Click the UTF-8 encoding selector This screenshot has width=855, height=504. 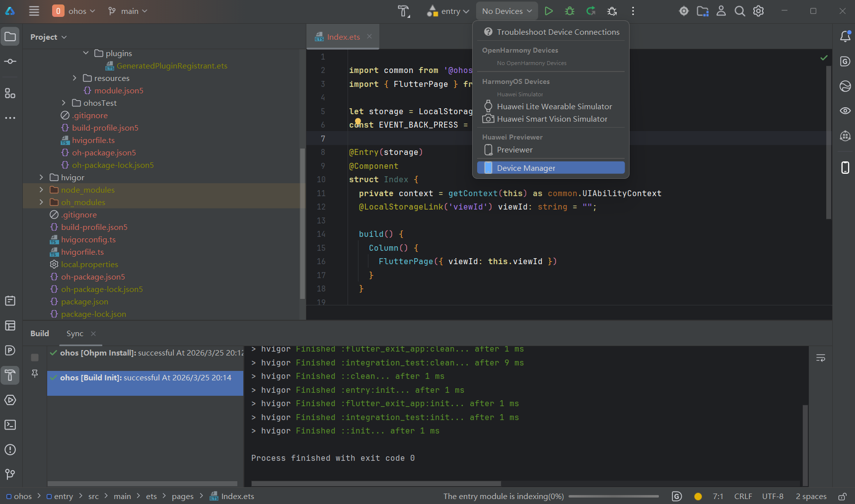(x=773, y=496)
